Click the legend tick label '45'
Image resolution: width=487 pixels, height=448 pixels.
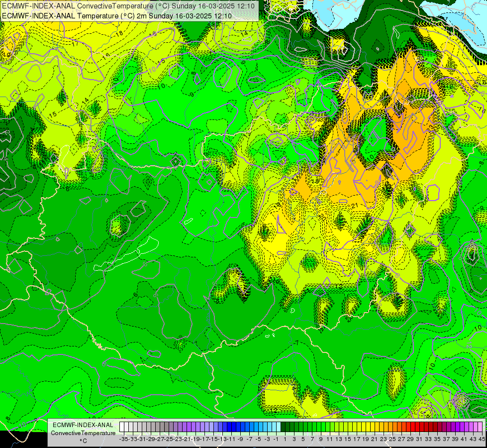tap(482, 439)
